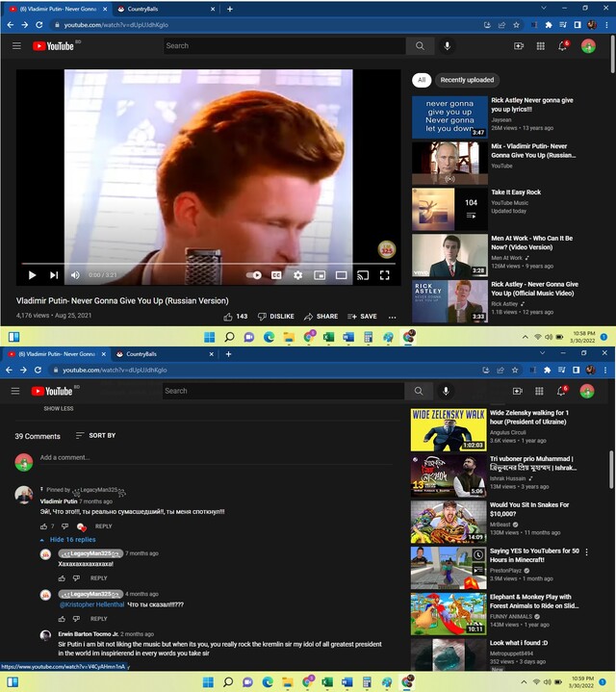Viewport: 616px width, 692px height.
Task: Enable theater mode in the player
Action: (341, 275)
